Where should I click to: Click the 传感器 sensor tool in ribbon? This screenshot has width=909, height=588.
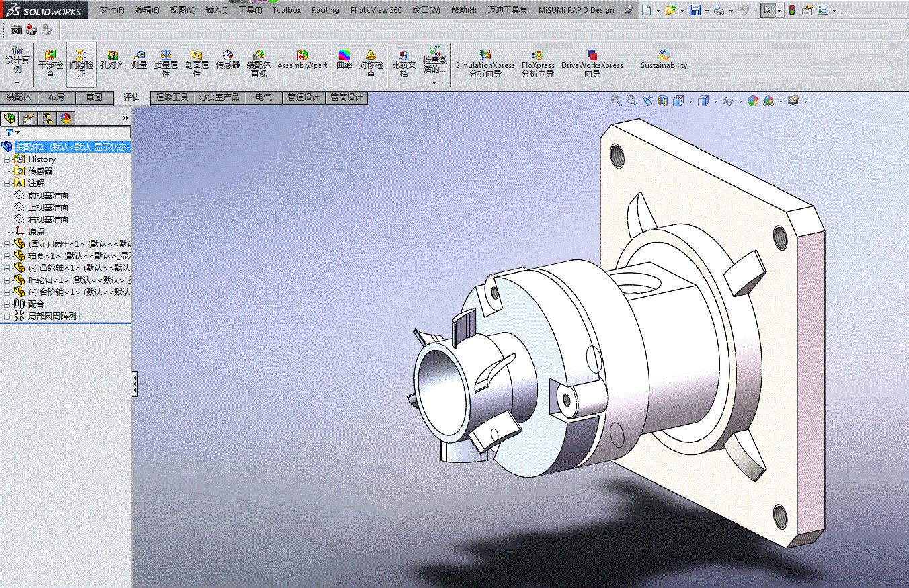(228, 60)
